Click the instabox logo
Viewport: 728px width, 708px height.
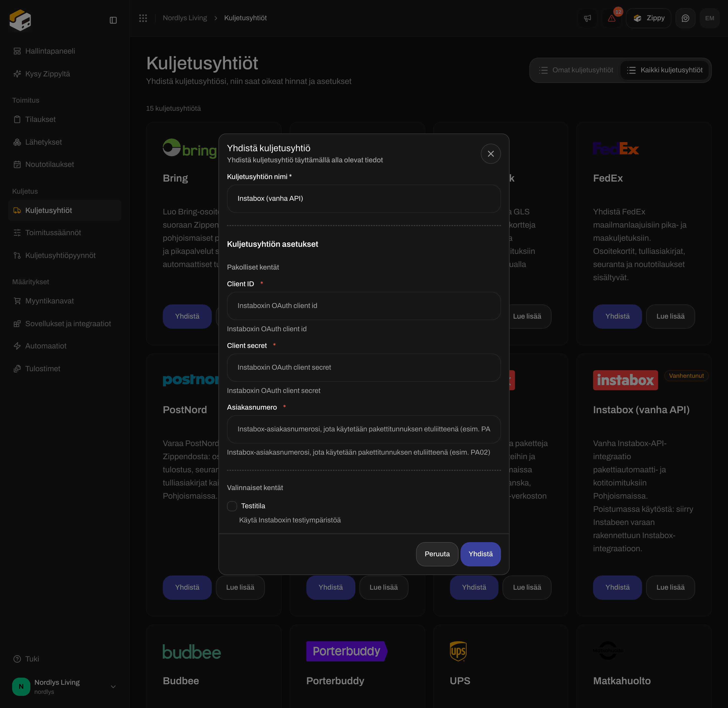pos(625,380)
